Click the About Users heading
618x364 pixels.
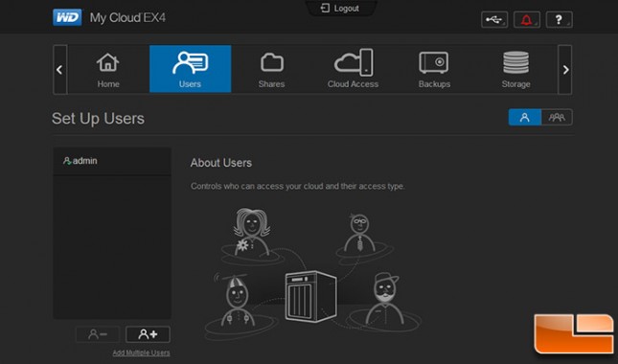click(221, 163)
